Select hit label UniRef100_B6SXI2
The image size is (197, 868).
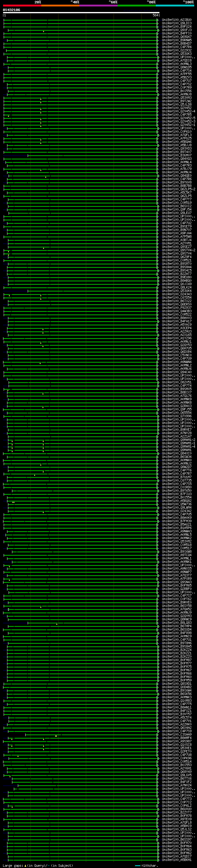177,206
